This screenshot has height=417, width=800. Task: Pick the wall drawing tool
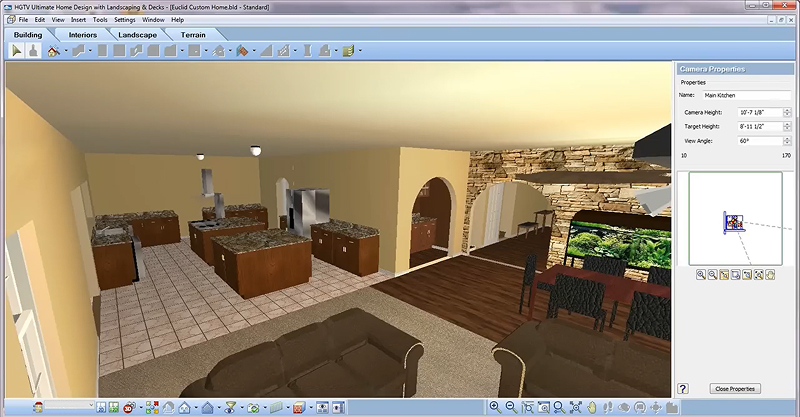pos(79,51)
